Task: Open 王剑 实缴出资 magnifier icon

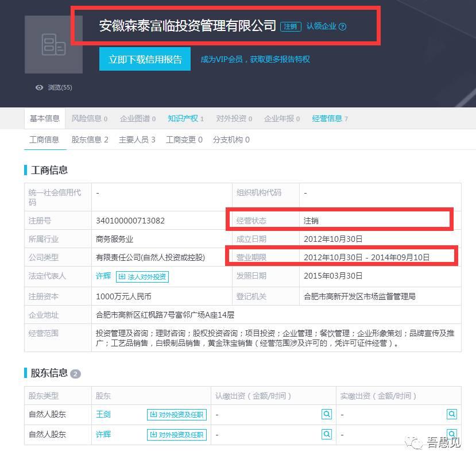Action: [x=452, y=414]
